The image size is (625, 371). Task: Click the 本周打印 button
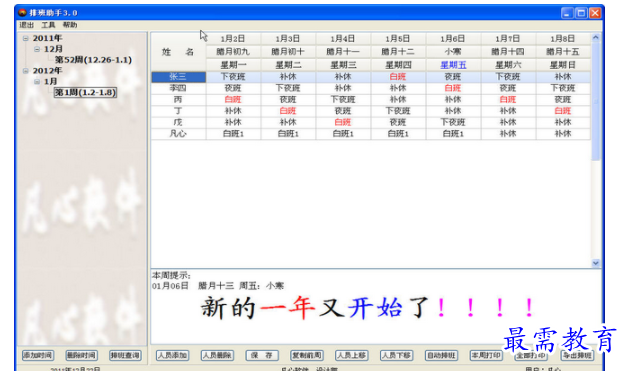(486, 355)
